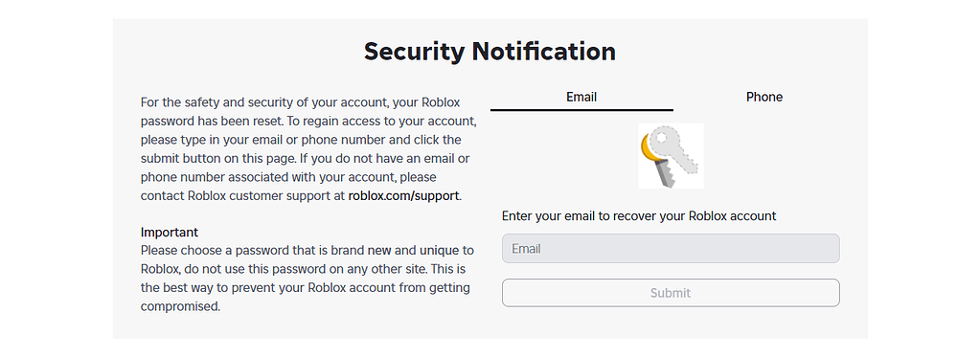
Task: Submit the recovery form with the Submit button
Action: click(671, 293)
